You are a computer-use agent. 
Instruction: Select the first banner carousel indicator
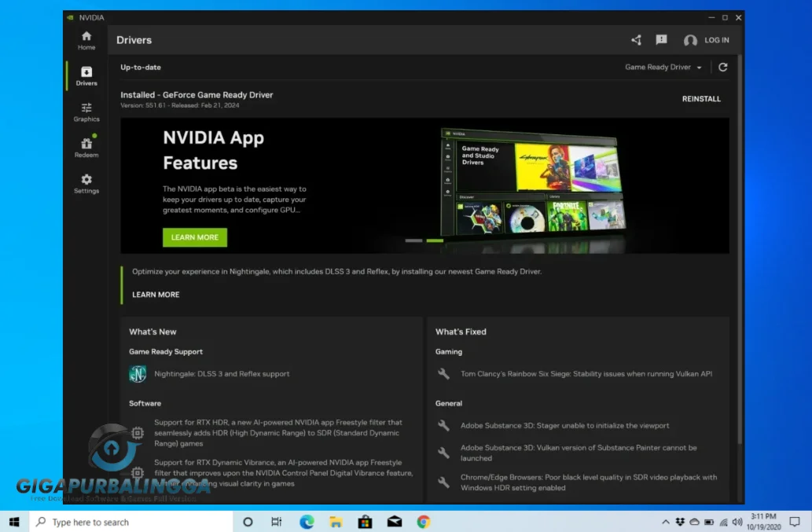click(x=413, y=240)
